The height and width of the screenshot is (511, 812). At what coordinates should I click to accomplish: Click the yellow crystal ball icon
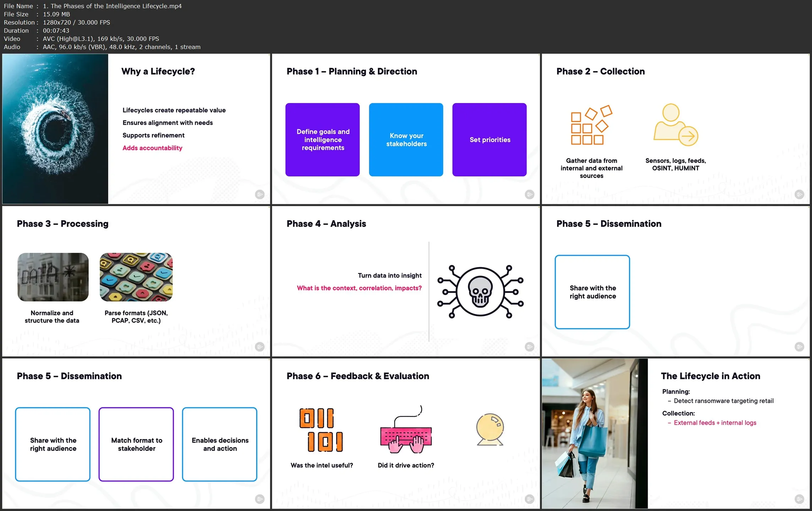pyautogui.click(x=490, y=429)
